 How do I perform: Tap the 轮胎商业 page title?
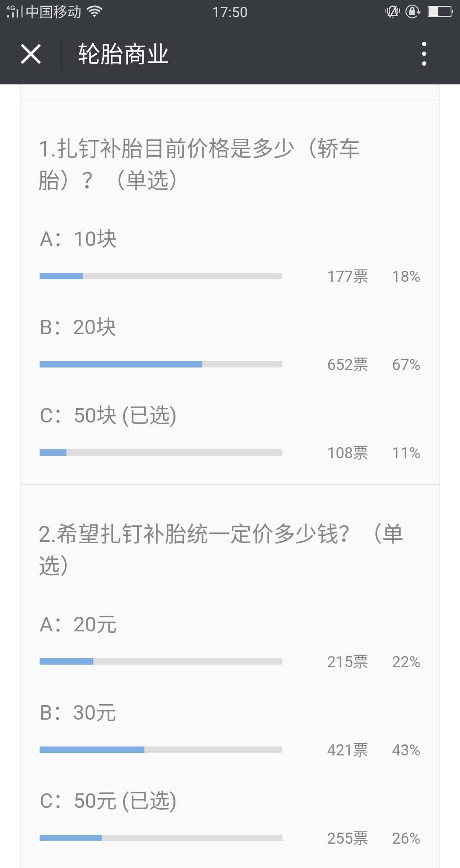pyautogui.click(x=123, y=54)
